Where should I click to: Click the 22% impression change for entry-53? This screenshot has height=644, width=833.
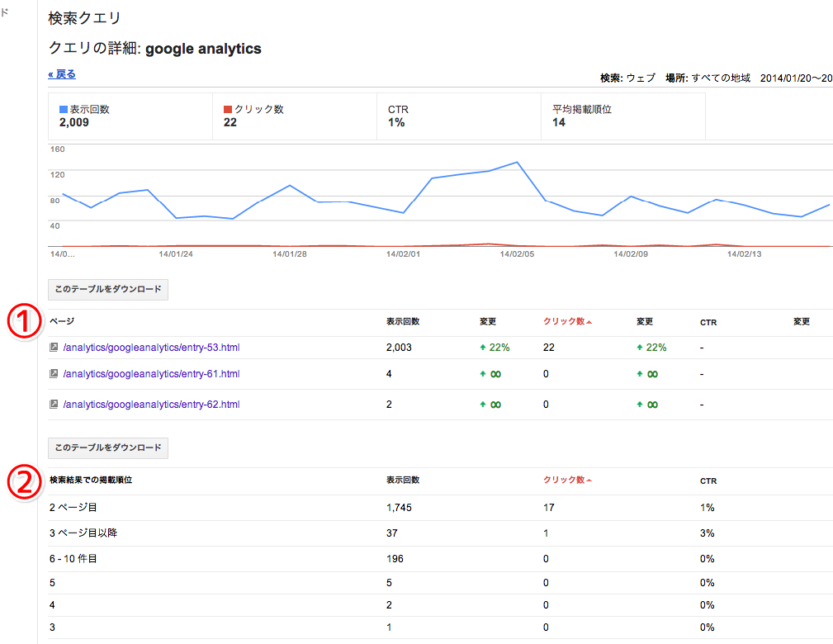coord(495,348)
